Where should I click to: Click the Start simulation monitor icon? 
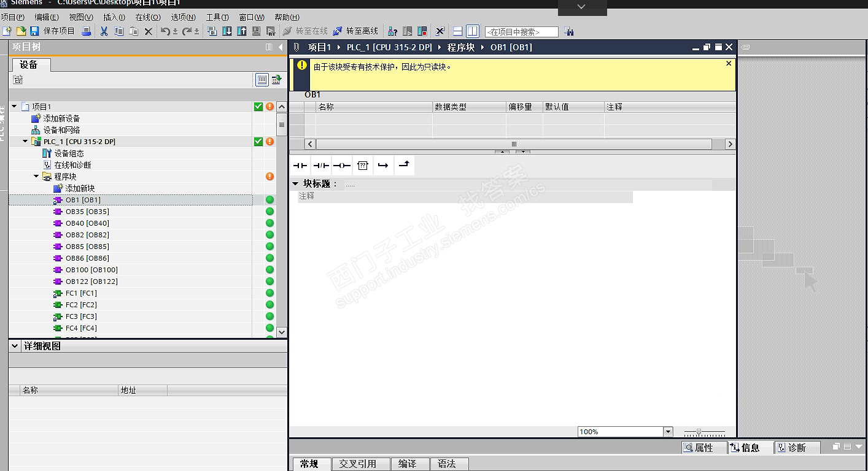pyautogui.click(x=257, y=31)
